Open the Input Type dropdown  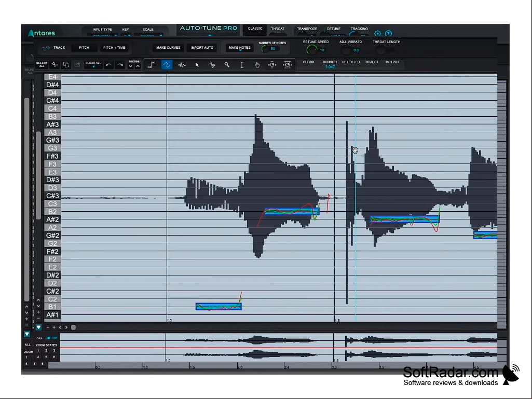pyautogui.click(x=103, y=35)
